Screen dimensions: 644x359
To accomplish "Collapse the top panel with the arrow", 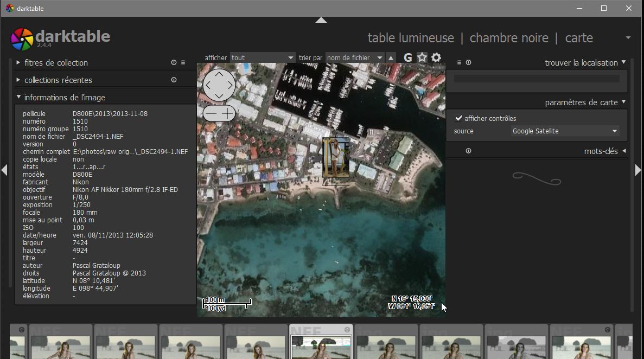I will 321,20.
